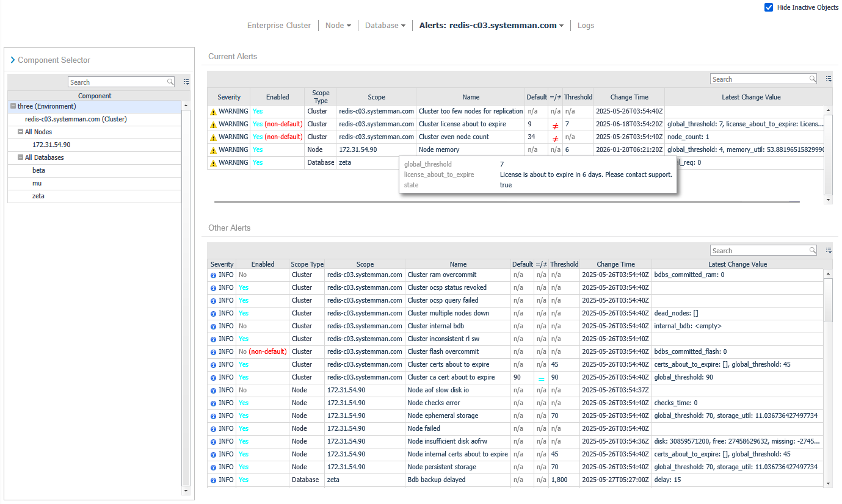
Task: Select node 172.31.54.90 in component tree
Action: click(51, 145)
